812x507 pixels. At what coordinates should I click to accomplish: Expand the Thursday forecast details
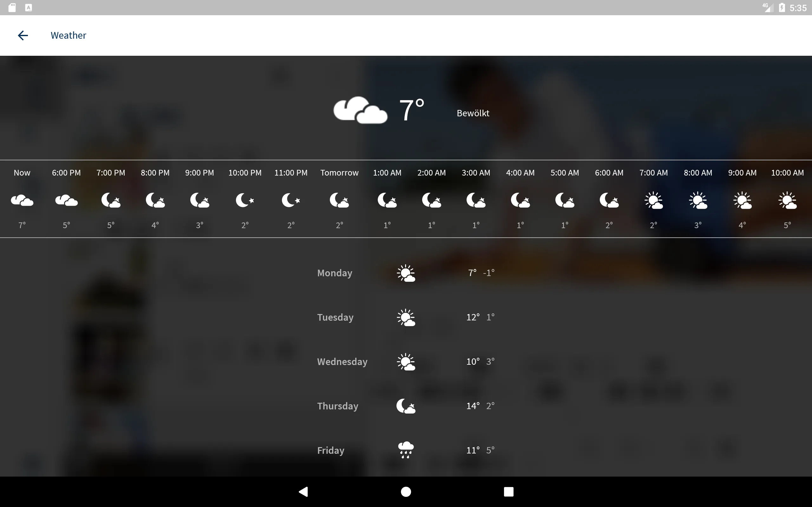(406, 405)
